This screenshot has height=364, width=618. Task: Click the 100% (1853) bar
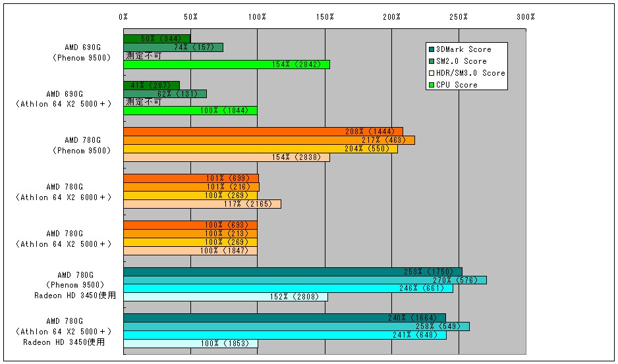point(191,344)
